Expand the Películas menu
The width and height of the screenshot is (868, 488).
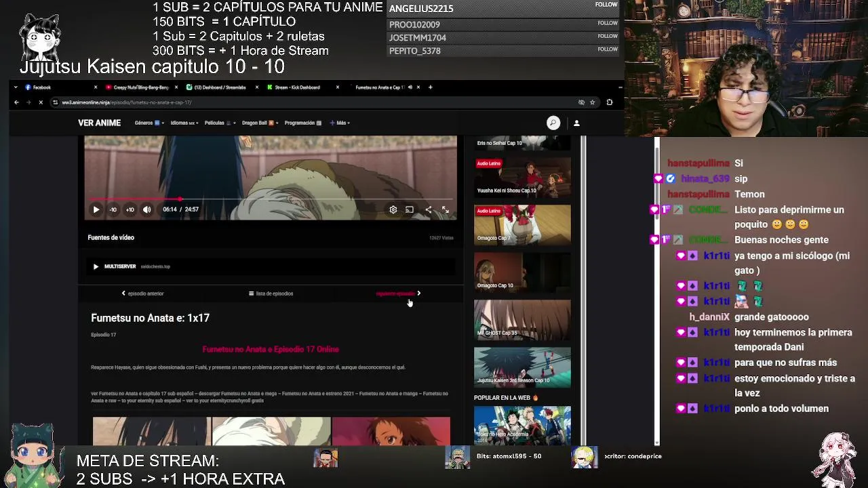tap(220, 123)
